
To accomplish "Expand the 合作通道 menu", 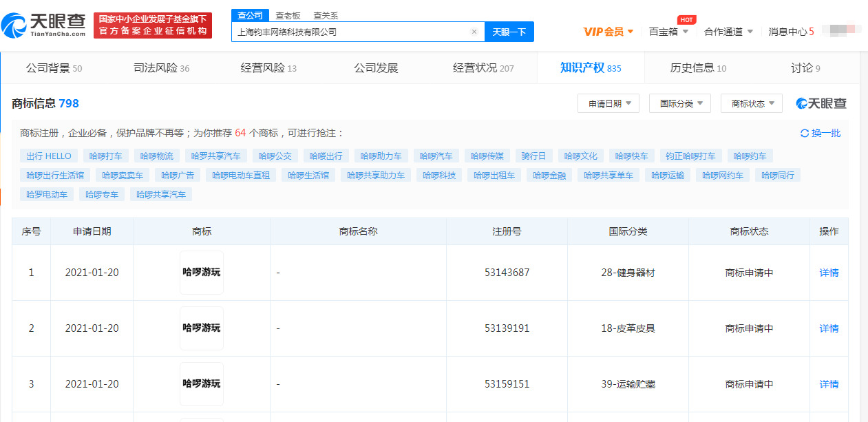I will (x=728, y=32).
